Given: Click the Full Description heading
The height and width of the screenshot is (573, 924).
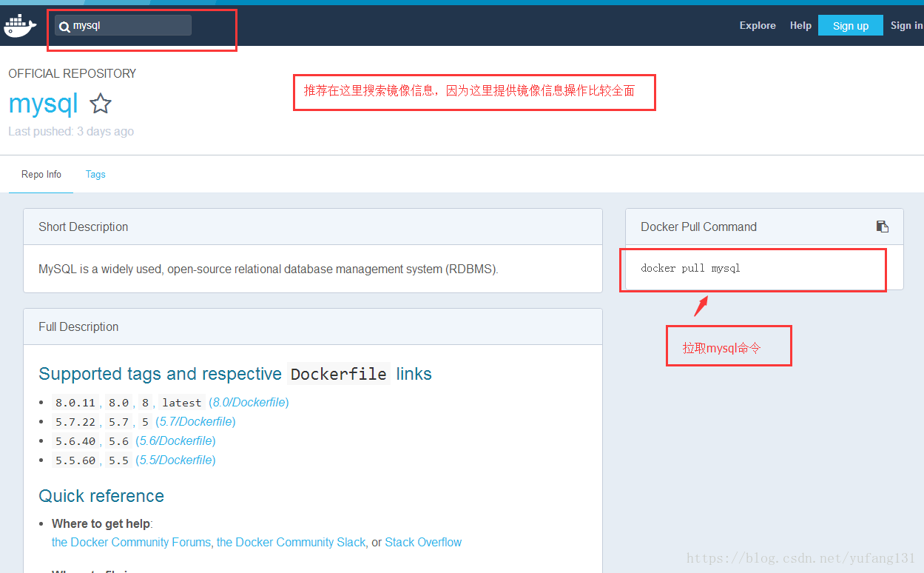Looking at the screenshot, I should (78, 327).
